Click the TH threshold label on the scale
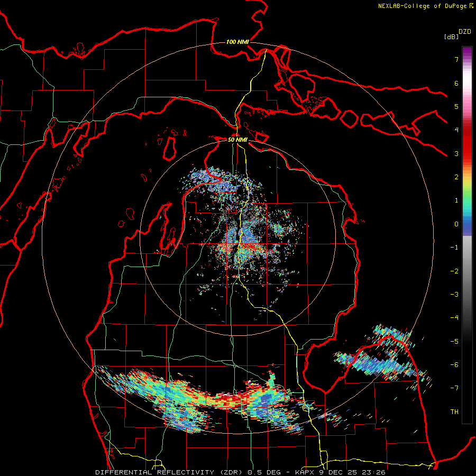476x476 pixels. tap(454, 412)
